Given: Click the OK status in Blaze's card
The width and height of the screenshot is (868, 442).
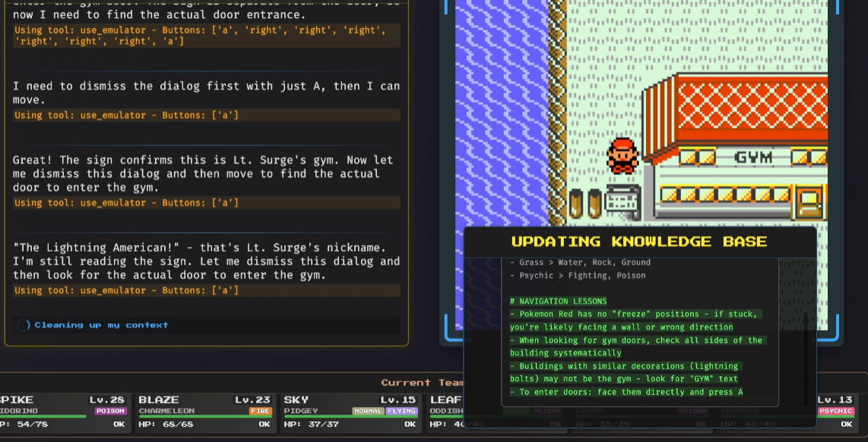Looking at the screenshot, I should [x=265, y=425].
